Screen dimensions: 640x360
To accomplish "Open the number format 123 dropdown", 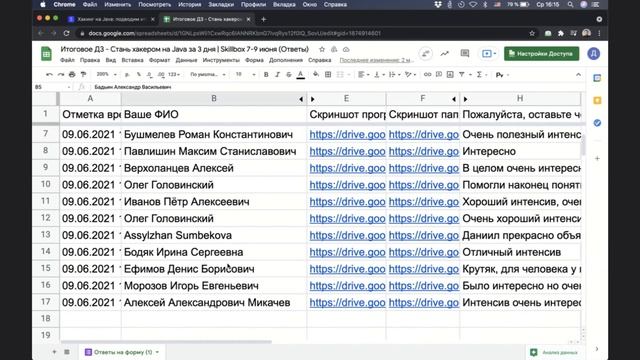I will [174, 75].
